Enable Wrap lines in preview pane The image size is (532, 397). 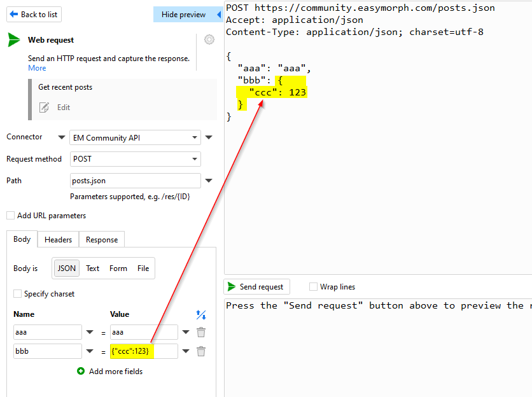312,286
